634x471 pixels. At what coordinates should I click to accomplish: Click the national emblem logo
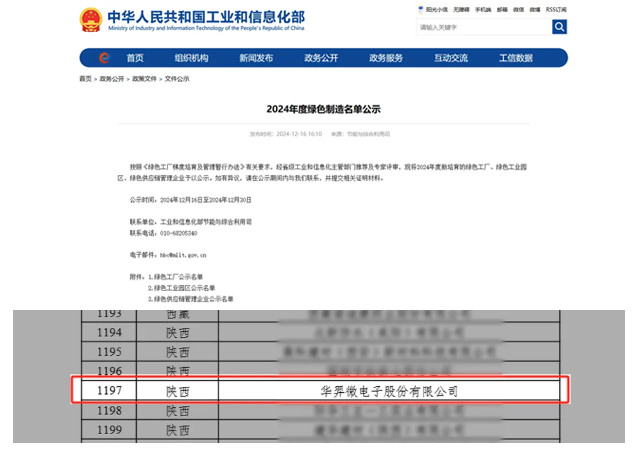click(x=91, y=19)
